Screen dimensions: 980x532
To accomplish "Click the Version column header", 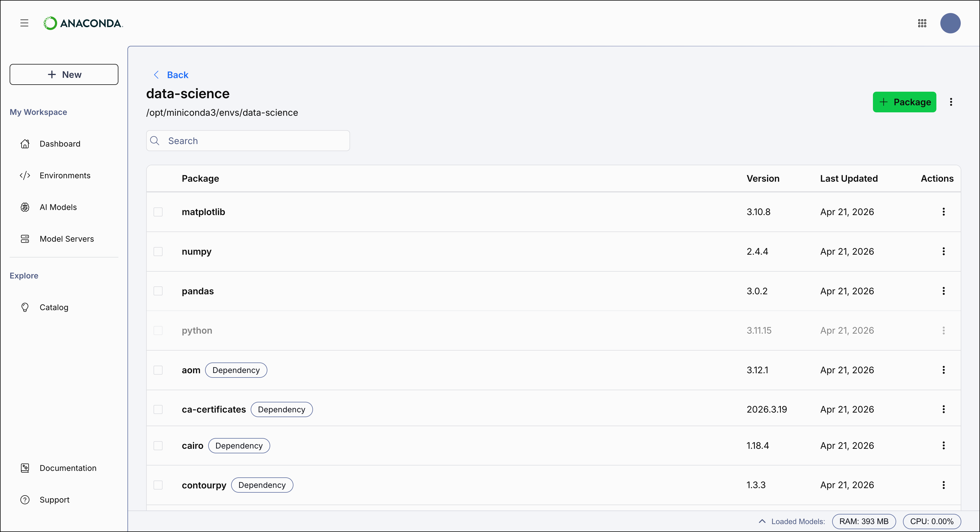I will coord(763,179).
